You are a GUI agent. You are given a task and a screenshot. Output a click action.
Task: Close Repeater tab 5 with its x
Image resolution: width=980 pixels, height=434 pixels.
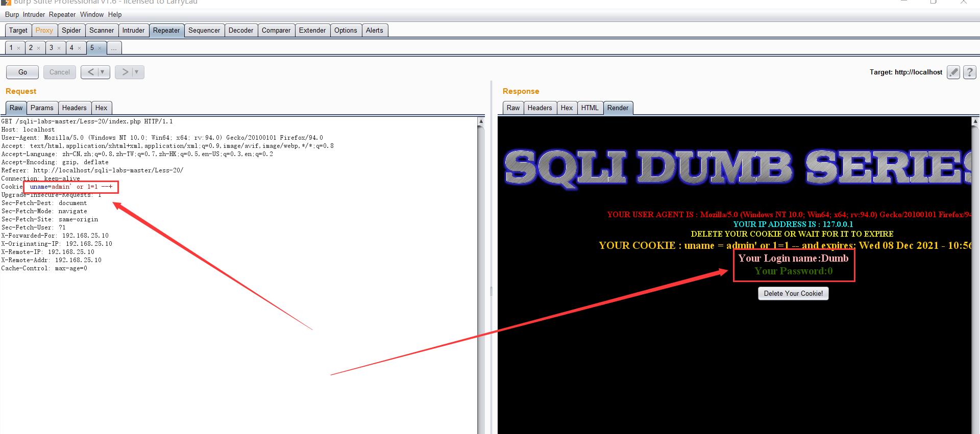click(100, 48)
